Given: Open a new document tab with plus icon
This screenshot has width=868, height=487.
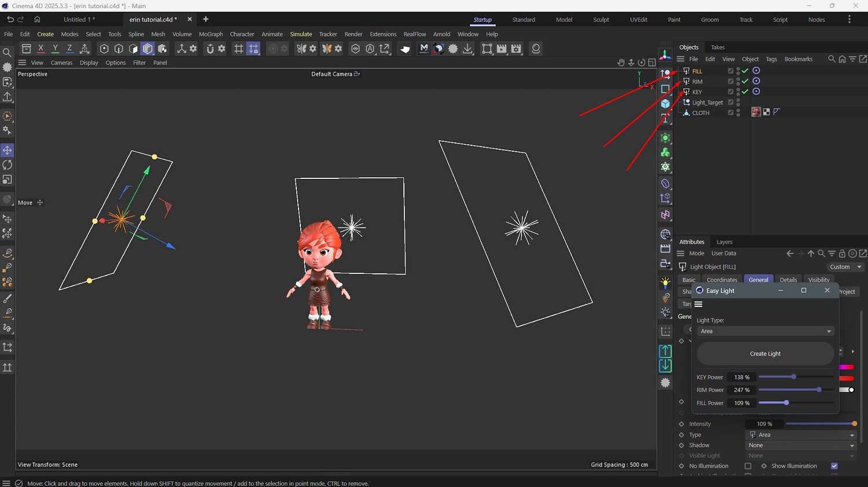Looking at the screenshot, I should click(205, 19).
